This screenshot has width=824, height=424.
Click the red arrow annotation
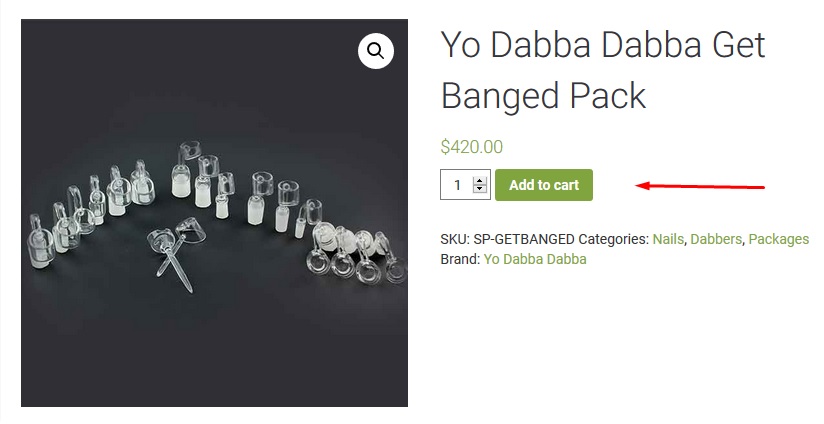pyautogui.click(x=700, y=186)
